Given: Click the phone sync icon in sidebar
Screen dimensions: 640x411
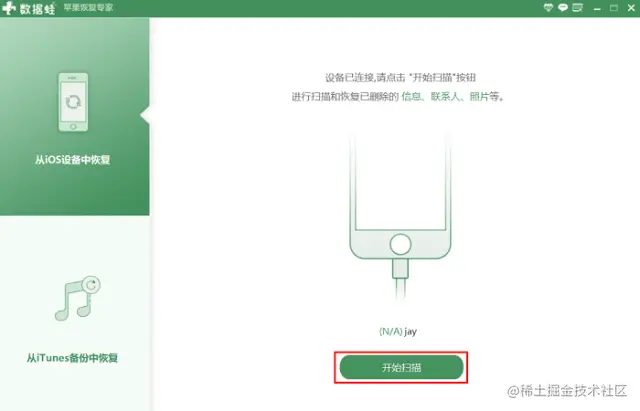Looking at the screenshot, I should click(x=73, y=102).
